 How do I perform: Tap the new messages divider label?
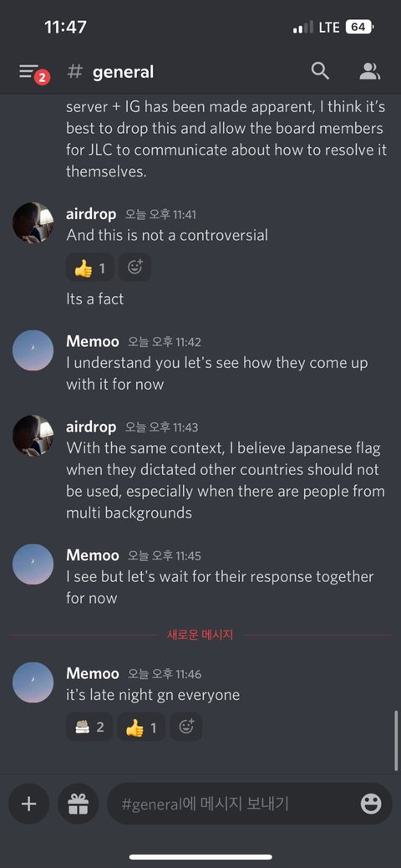tap(200, 635)
